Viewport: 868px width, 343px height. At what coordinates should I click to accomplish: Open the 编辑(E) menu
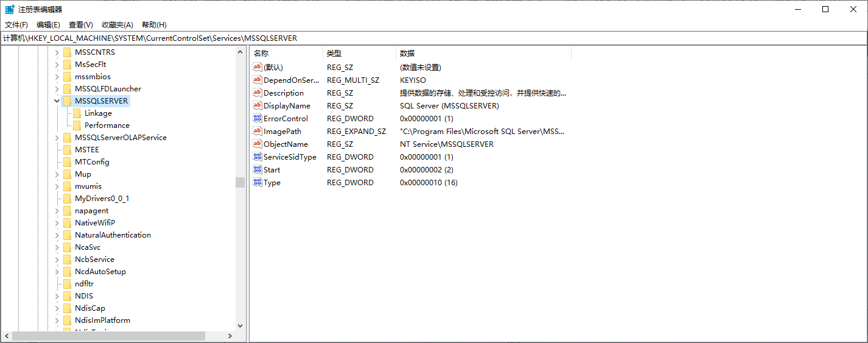(x=48, y=24)
